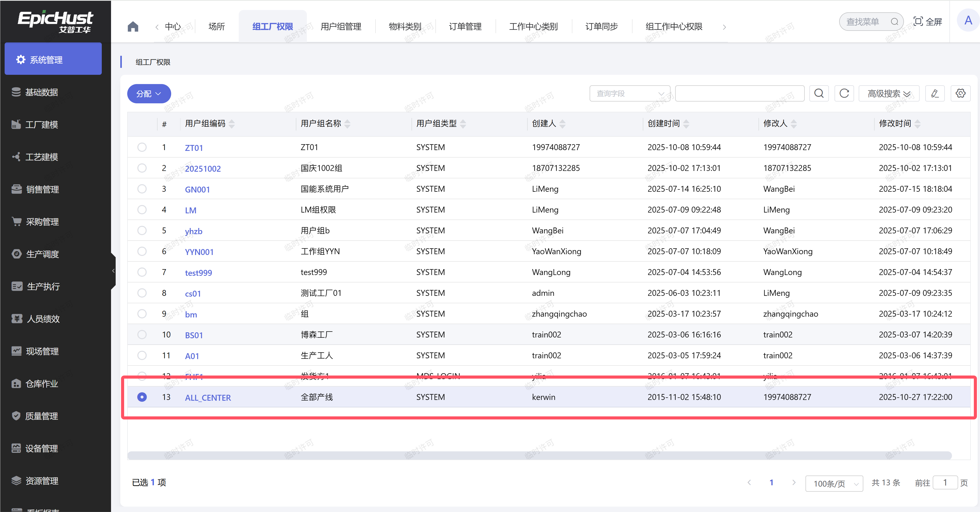
Task: Collapse the sidebar with edge handle
Action: pyautogui.click(x=113, y=271)
